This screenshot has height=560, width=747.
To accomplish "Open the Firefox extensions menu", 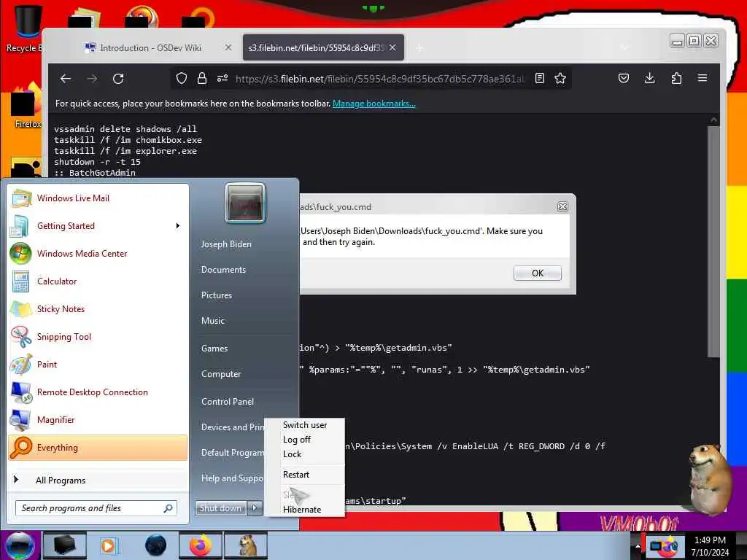I will [x=676, y=78].
